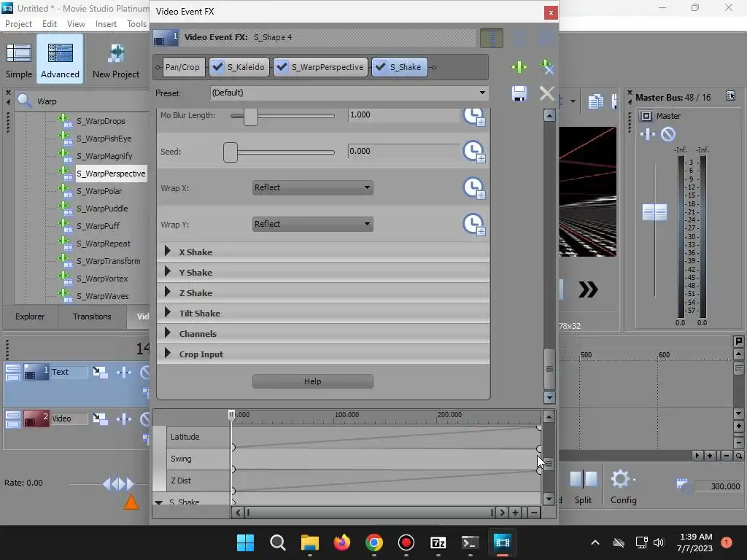Switch to Simple mode
747x560 pixels.
click(x=19, y=61)
